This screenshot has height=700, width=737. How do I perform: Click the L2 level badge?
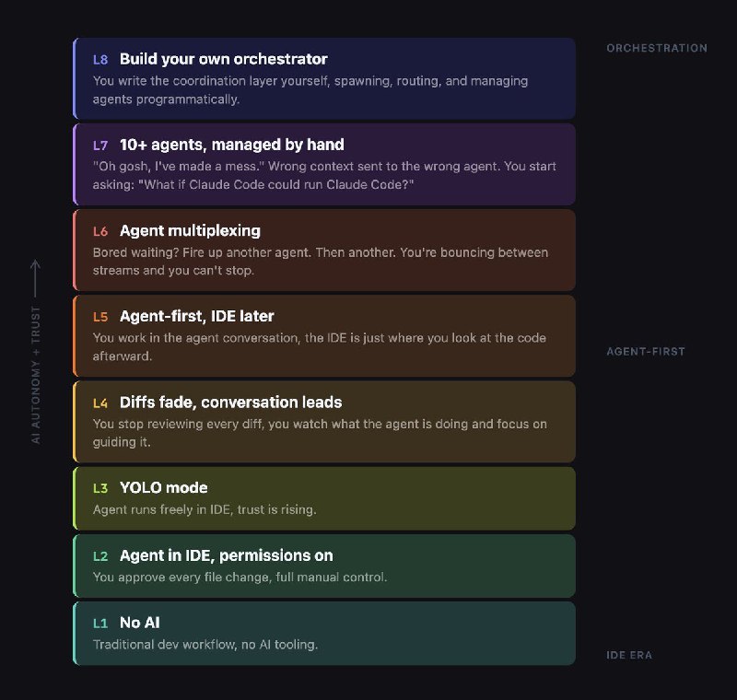coord(100,556)
